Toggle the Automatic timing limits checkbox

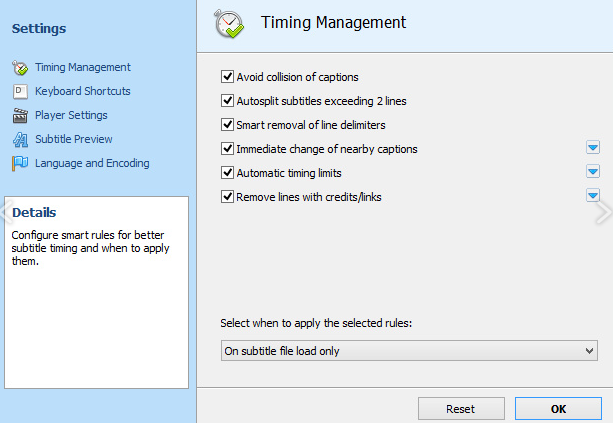[228, 173]
